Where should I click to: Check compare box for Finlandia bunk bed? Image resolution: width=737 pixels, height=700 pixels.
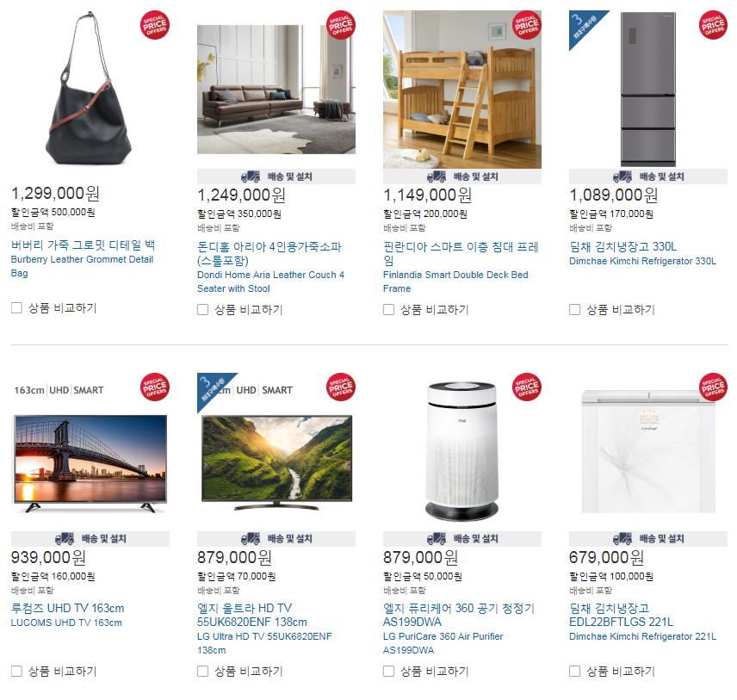[388, 310]
